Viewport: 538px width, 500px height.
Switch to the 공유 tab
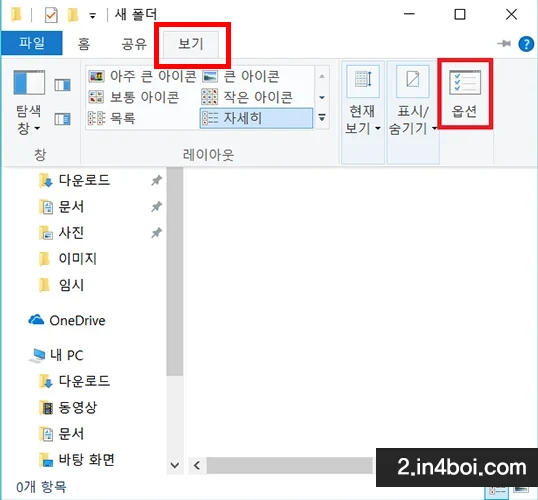click(x=134, y=44)
